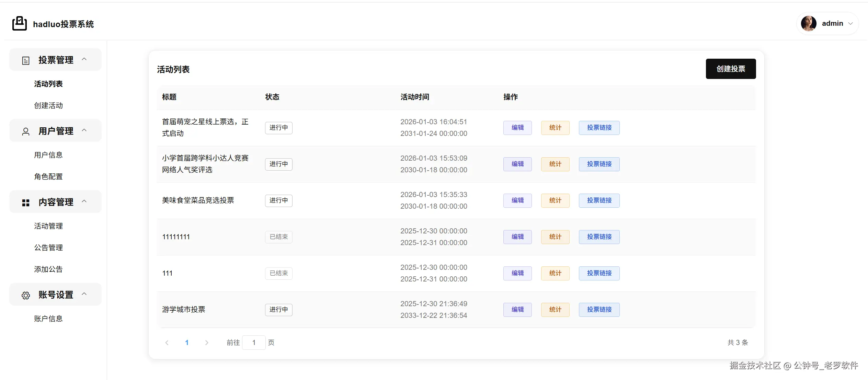Viewport: 868px width, 380px height.
Task: Collapse the 内容管理 section chevron
Action: coord(84,201)
